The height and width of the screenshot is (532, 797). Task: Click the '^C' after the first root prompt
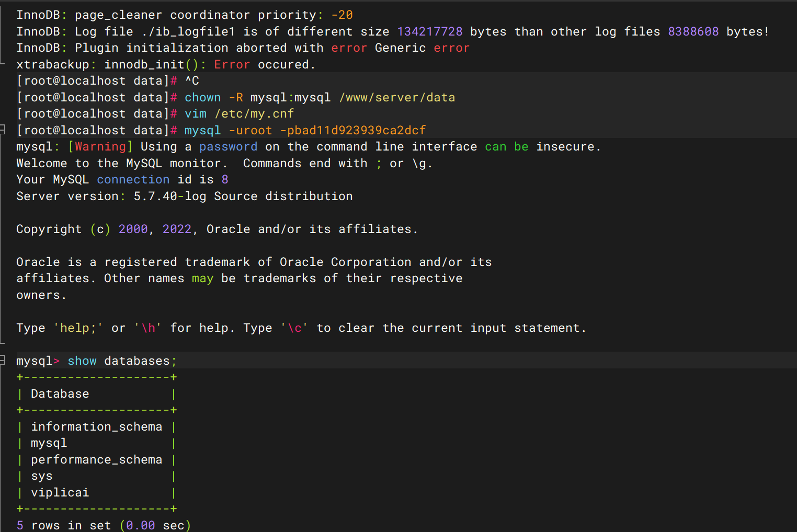point(192,81)
